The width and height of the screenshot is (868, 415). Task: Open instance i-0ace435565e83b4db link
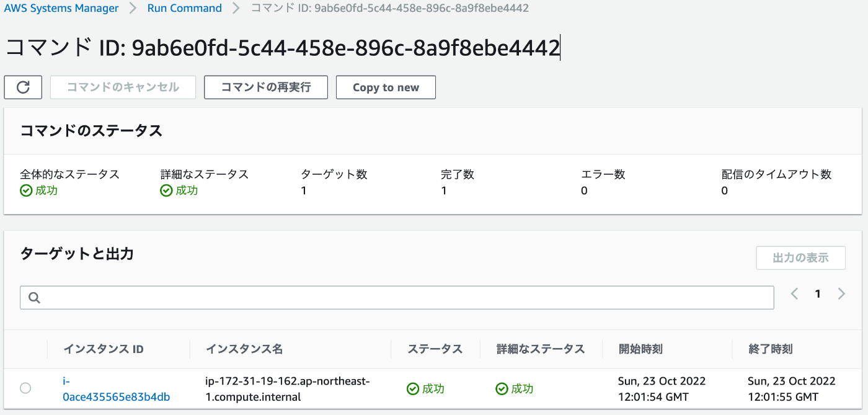[117, 389]
